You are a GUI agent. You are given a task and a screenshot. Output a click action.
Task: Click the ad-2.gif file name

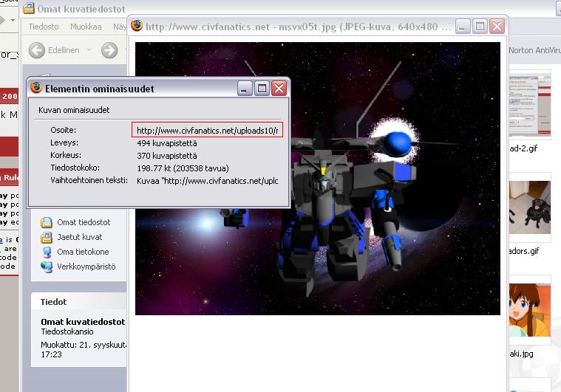pyautogui.click(x=523, y=148)
